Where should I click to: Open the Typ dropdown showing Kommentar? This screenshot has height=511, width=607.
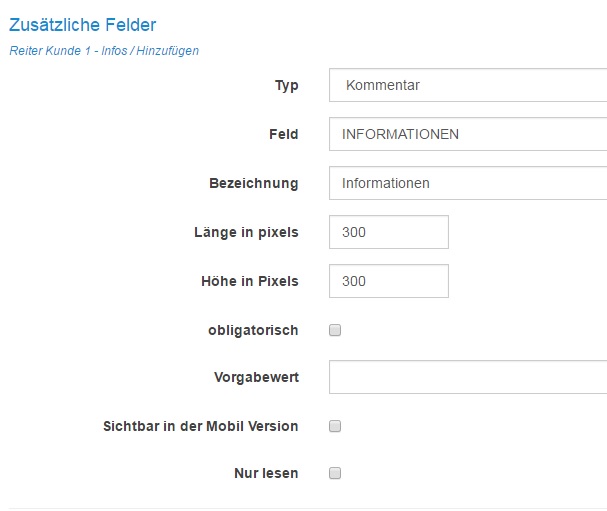point(467,86)
